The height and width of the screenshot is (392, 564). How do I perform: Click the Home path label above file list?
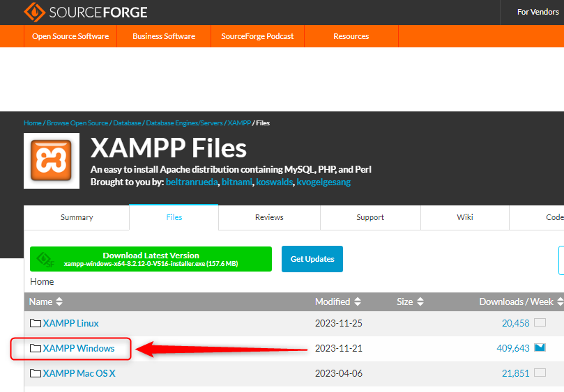coord(42,282)
